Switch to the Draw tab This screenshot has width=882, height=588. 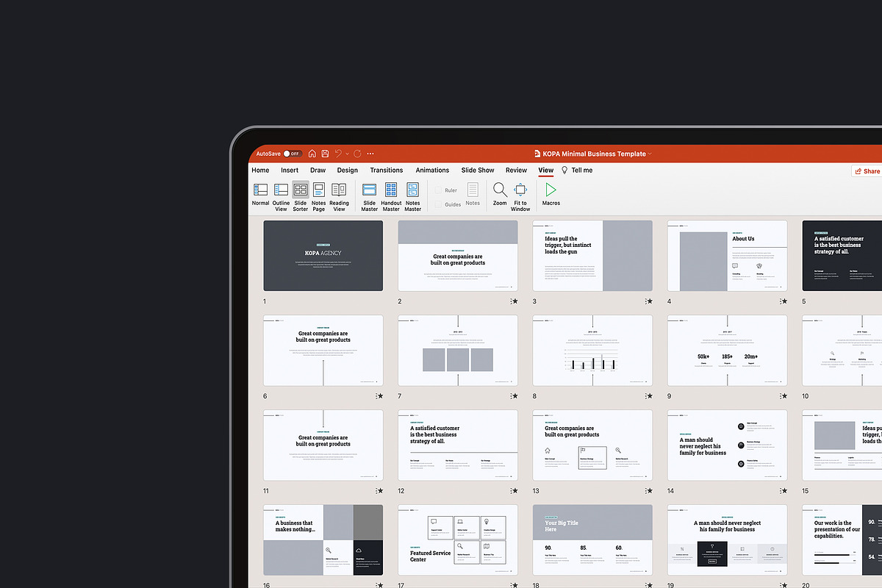(318, 170)
